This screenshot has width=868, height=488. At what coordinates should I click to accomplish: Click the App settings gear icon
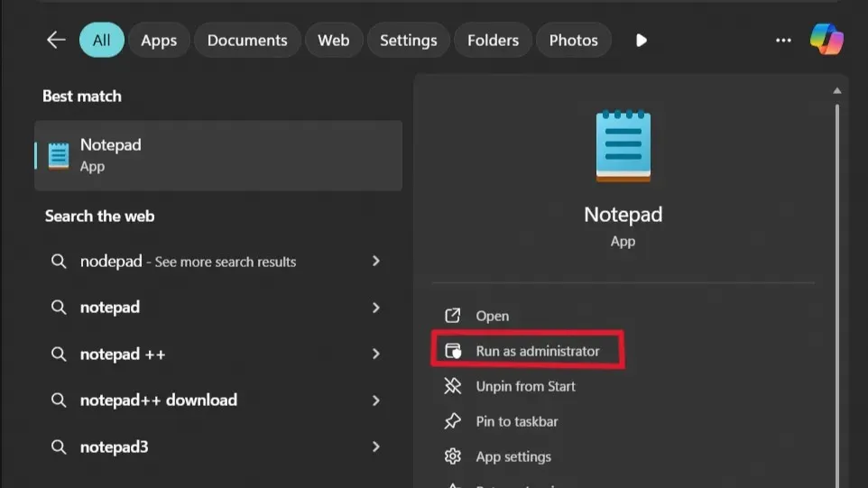pos(452,456)
